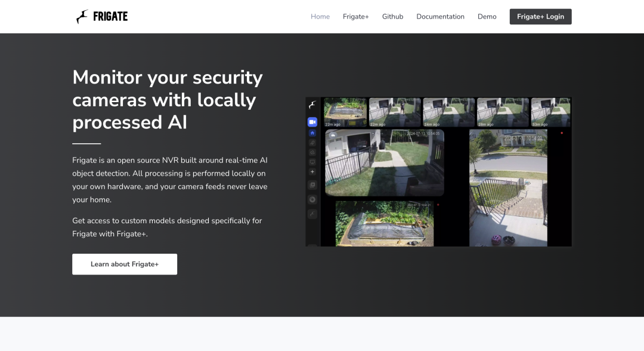Click the Learn about Frigate+ button
This screenshot has height=351, width=644.
(125, 264)
